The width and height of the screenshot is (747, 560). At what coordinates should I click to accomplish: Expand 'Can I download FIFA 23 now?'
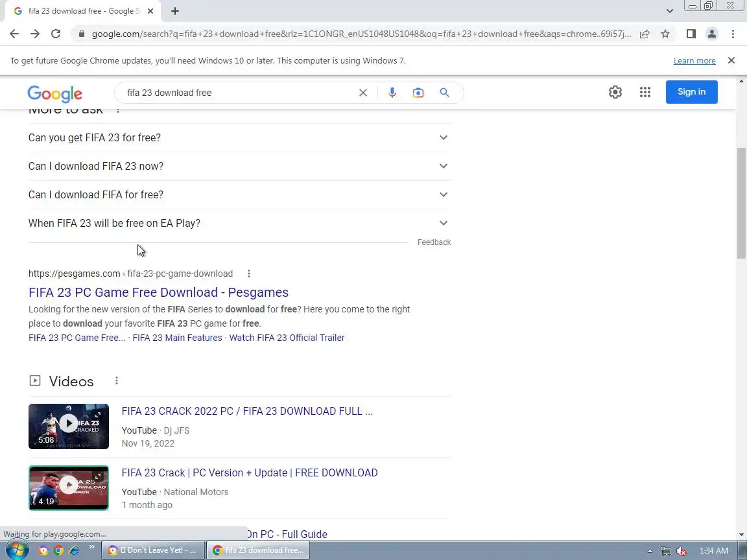[240, 166]
